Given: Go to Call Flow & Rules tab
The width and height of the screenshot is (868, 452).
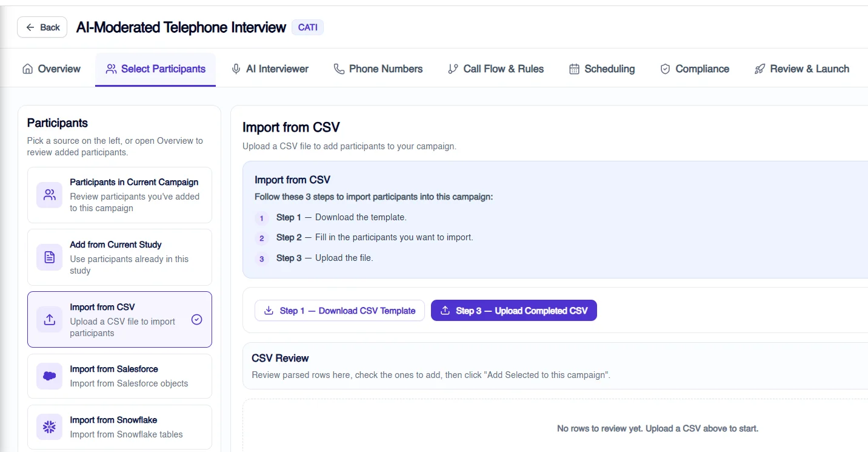Looking at the screenshot, I should click(x=495, y=69).
